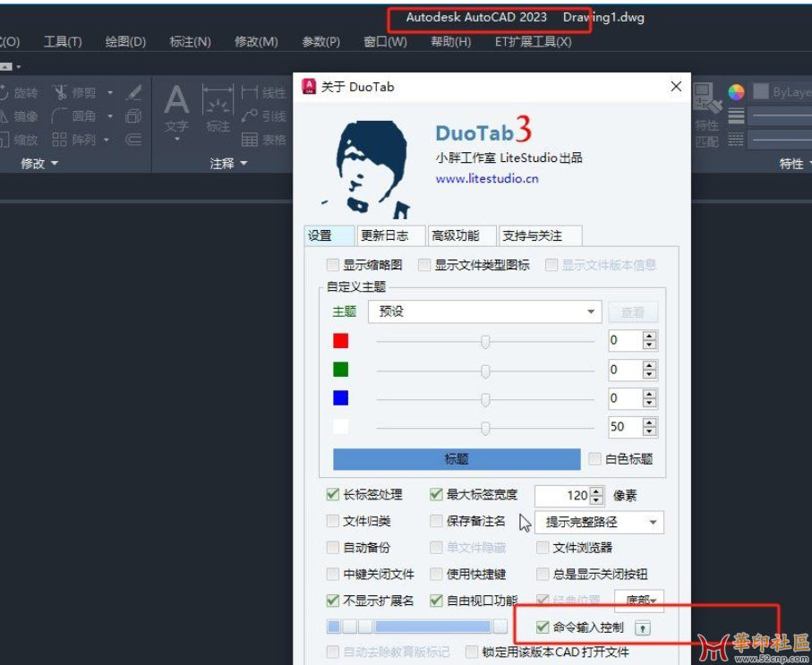This screenshot has width=812, height=665.
Task: Uncheck the 最大标签宽度 checkbox
Action: point(436,495)
